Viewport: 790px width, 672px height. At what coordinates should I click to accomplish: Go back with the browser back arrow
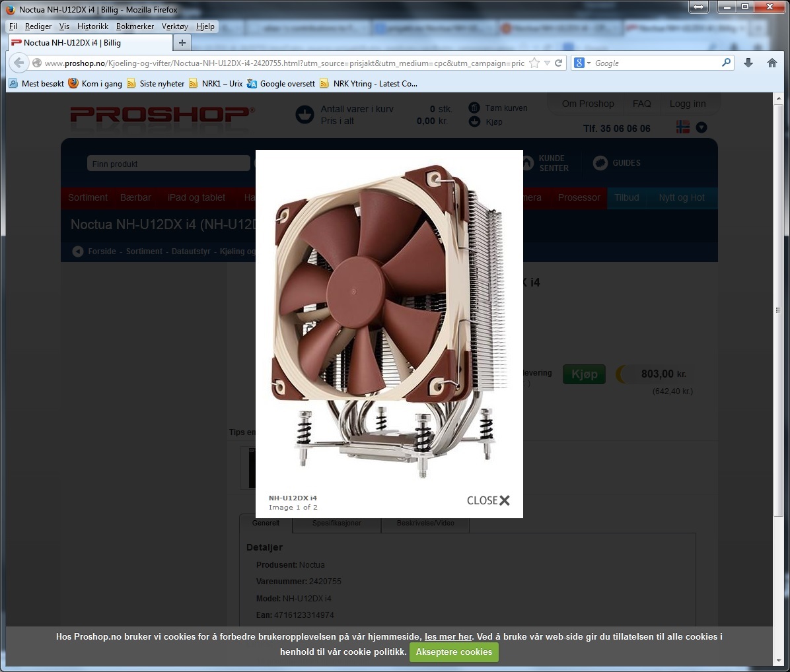point(18,63)
